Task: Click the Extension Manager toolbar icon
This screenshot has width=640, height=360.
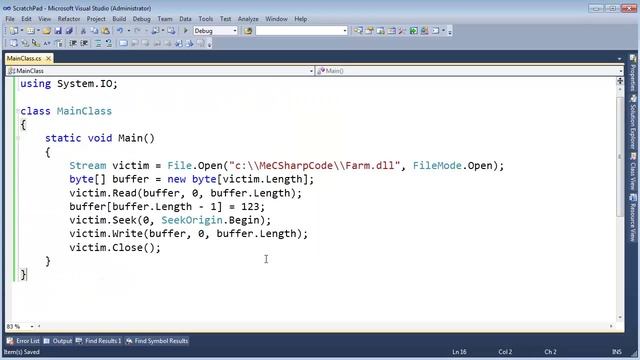Action: pos(424,31)
